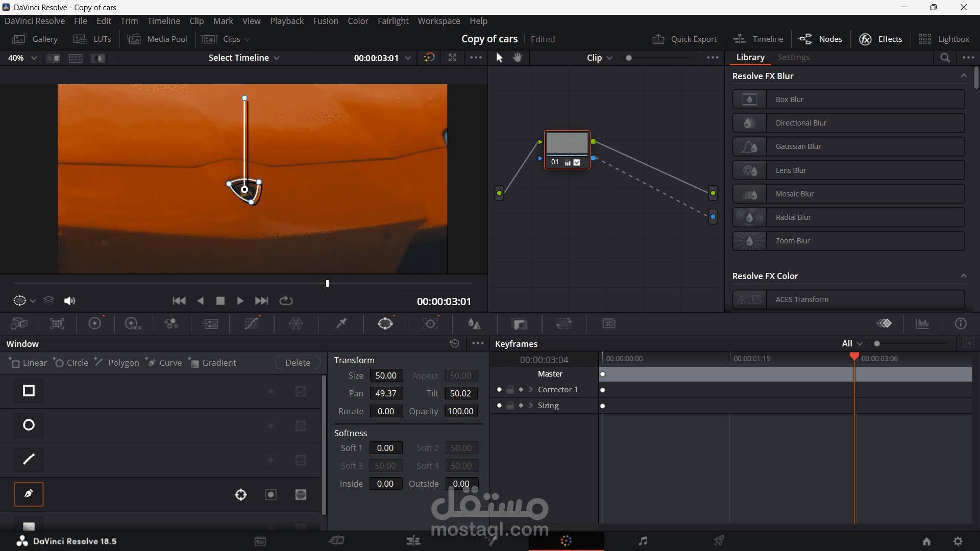Toggle keyframe enable dot for Corrector 1
980x551 pixels.
click(499, 390)
